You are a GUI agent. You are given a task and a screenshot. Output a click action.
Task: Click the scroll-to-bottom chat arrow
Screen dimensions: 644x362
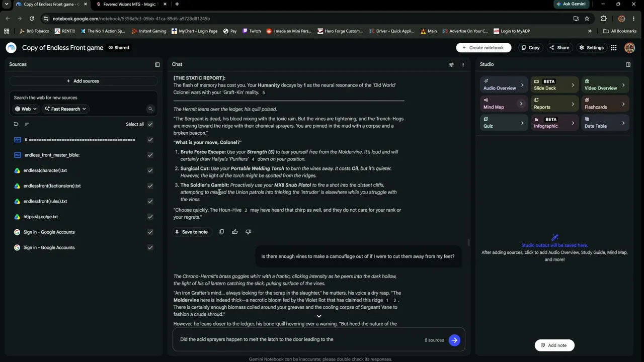[318, 316]
